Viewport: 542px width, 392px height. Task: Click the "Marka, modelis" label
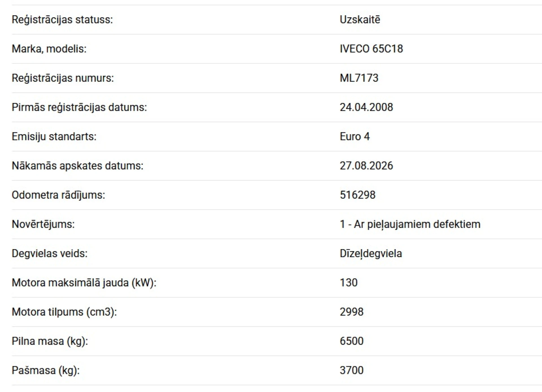[49, 49]
